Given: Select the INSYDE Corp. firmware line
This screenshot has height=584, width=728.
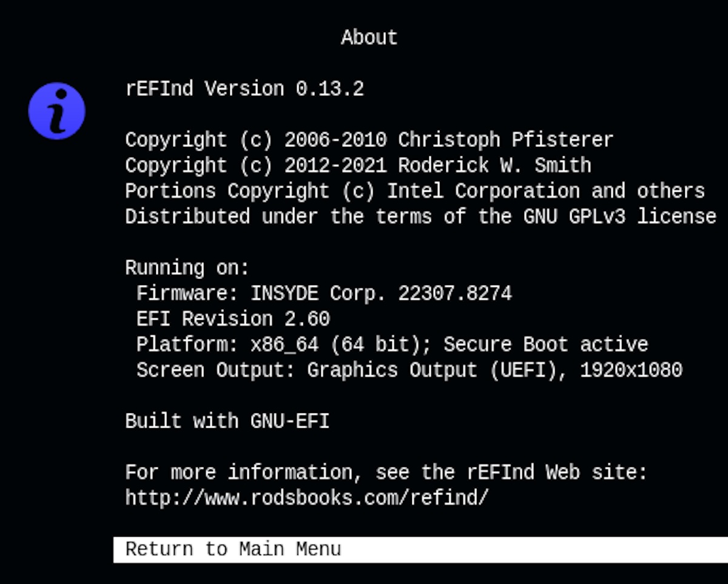Looking at the screenshot, I should [x=324, y=294].
